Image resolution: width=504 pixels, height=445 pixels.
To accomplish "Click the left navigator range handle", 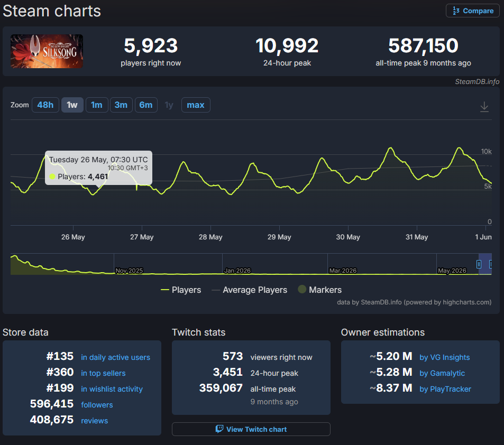I will [479, 264].
